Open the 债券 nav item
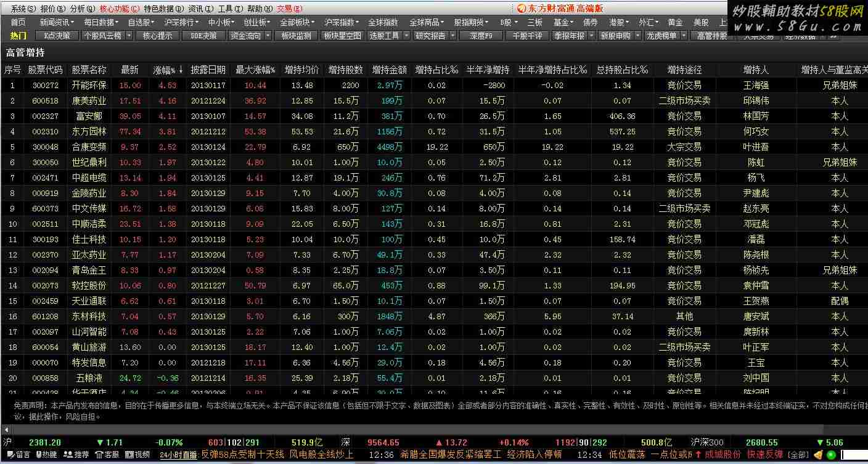The width and height of the screenshot is (868, 464). point(590,22)
